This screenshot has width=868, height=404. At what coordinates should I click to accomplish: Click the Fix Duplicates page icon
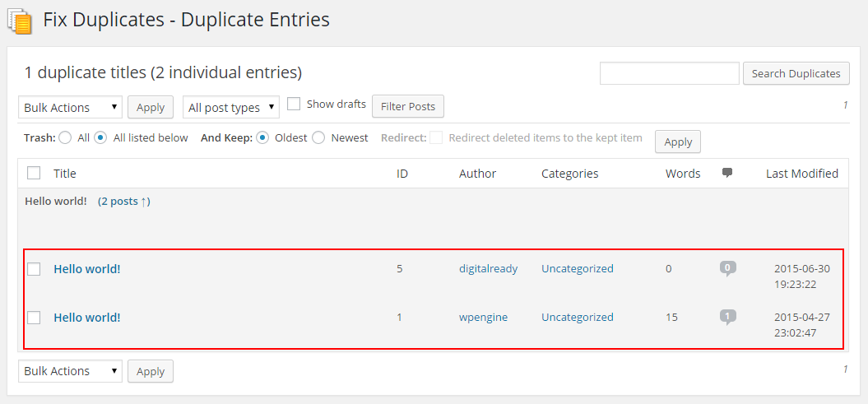point(20,20)
